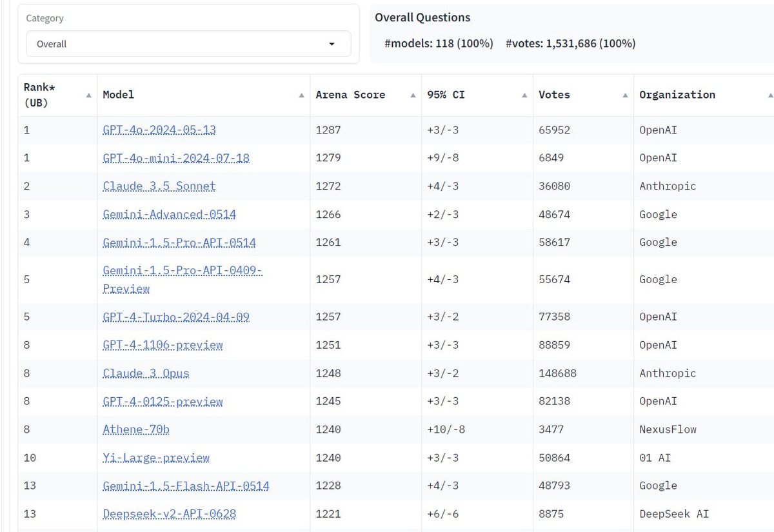This screenshot has height=532, width=774.
Task: Open the Yi-Large-preview link
Action: pyautogui.click(x=156, y=458)
